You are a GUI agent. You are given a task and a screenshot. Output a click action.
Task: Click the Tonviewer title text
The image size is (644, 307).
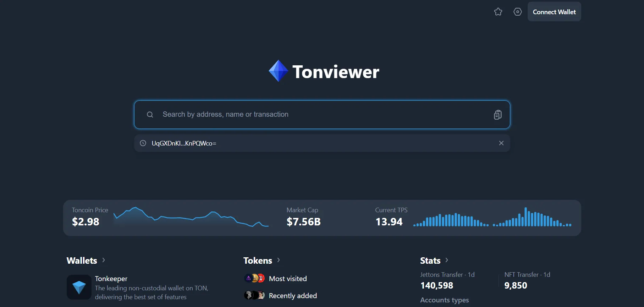click(336, 72)
